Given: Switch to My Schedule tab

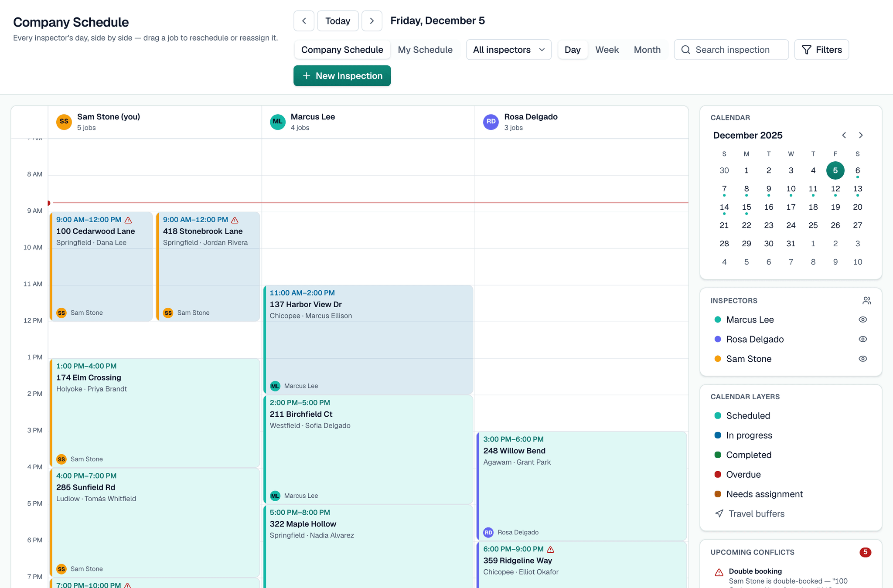Looking at the screenshot, I should click(425, 50).
